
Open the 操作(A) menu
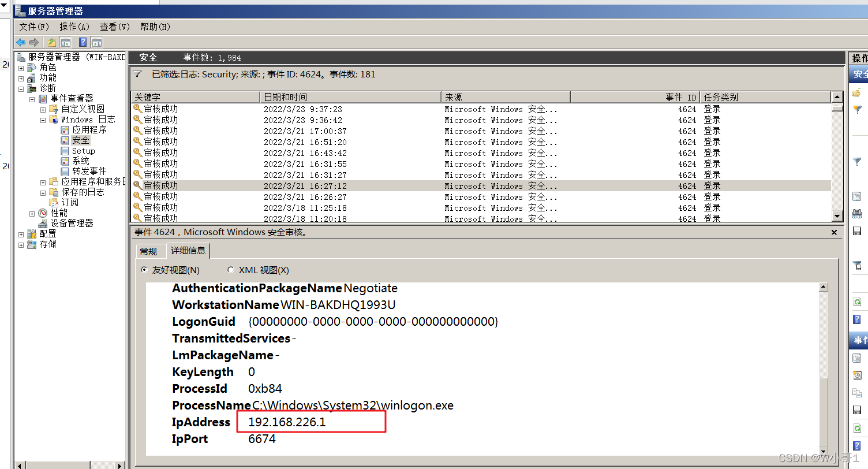[74, 27]
